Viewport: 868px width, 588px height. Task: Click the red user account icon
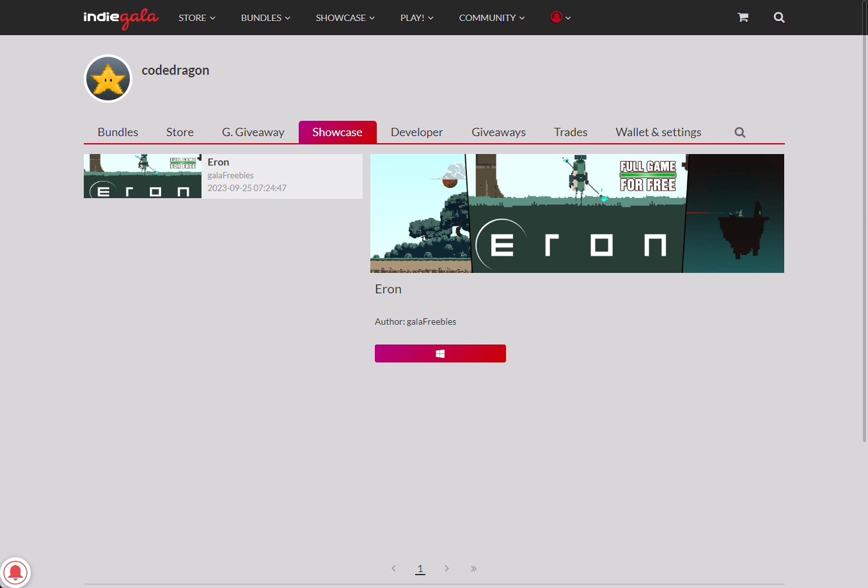(556, 17)
